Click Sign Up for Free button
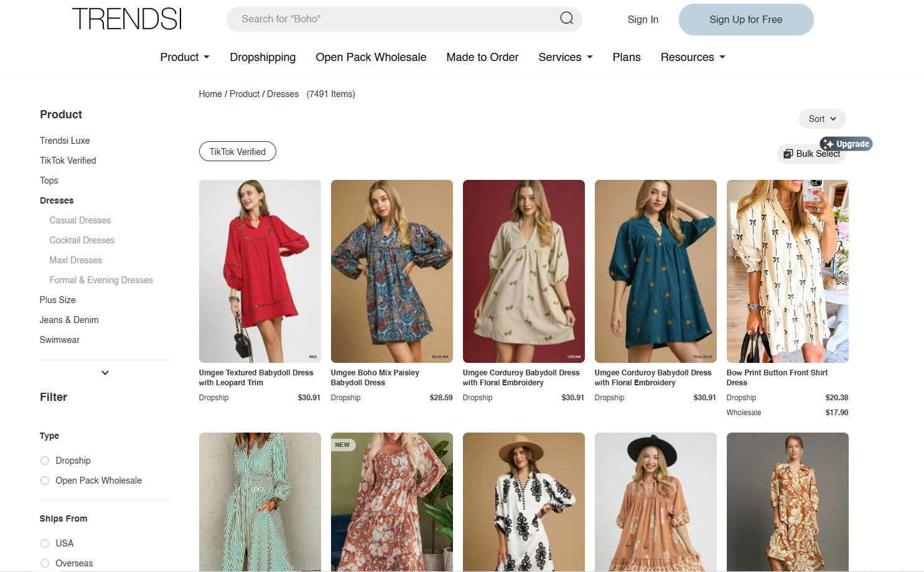The image size is (924, 572). click(745, 20)
